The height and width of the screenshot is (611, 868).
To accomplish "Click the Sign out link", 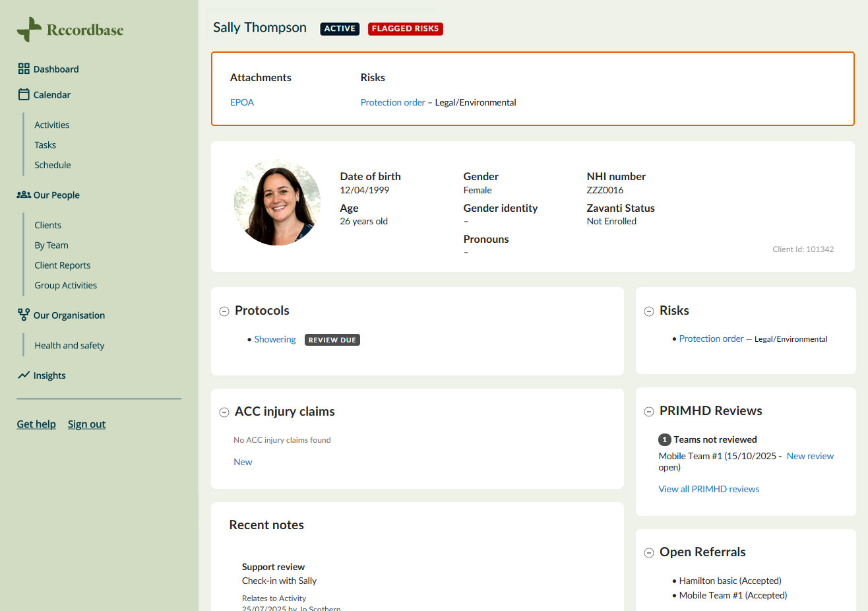I will pos(86,424).
